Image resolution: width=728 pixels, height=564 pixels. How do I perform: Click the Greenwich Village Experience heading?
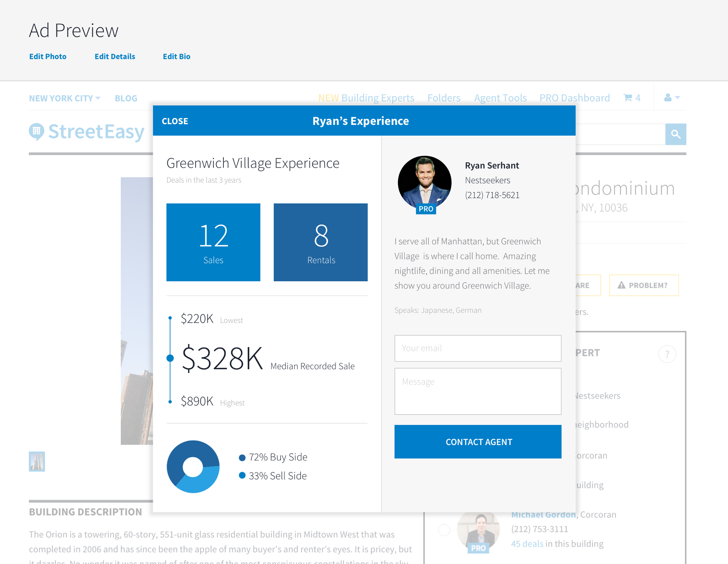click(253, 163)
